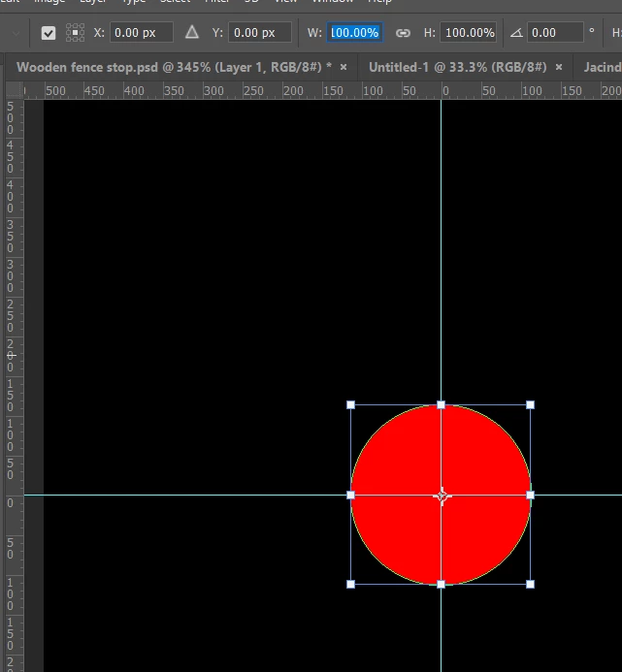Viewport: 622px width, 672px height.
Task: Close the Wooden fence stop.psd tab
Action: pyautogui.click(x=344, y=67)
